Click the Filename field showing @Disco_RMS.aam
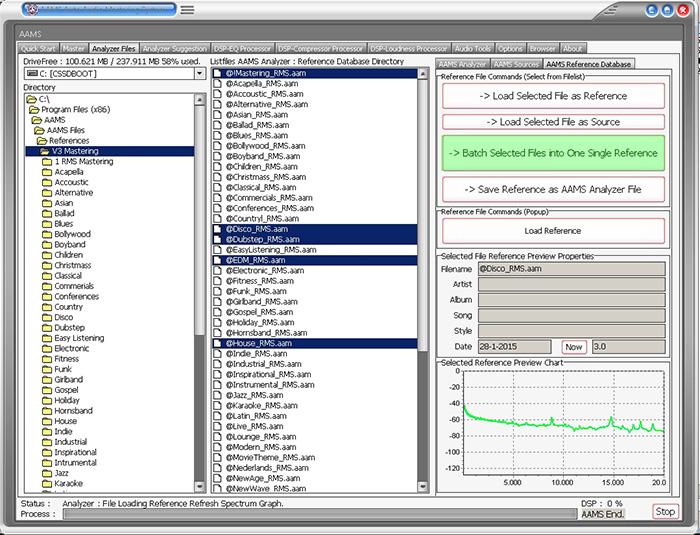 click(x=571, y=269)
